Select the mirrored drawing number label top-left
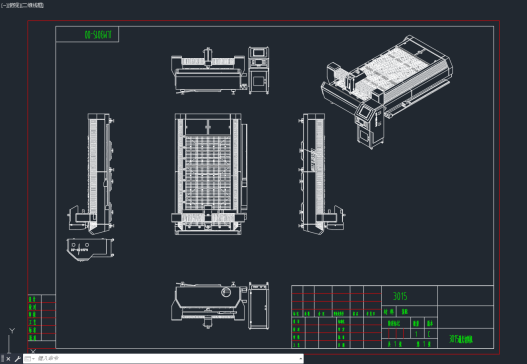This screenshot has width=527, height=364. coord(98,35)
